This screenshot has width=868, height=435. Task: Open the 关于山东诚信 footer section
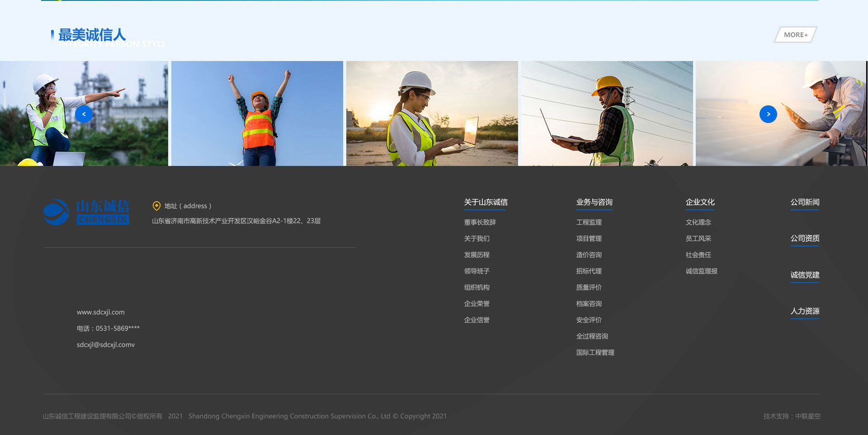[x=486, y=202]
